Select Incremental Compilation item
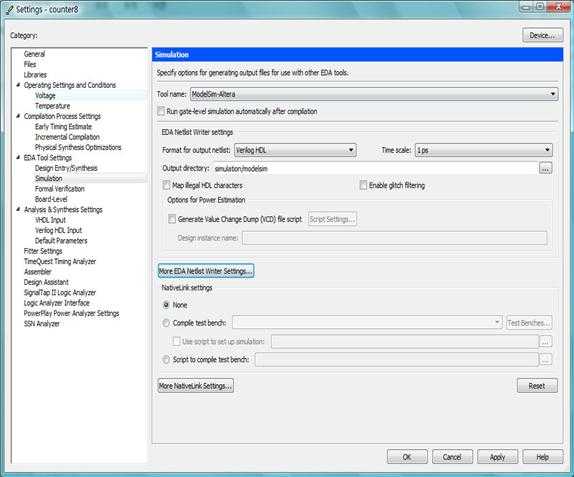The width and height of the screenshot is (574, 477). [67, 137]
